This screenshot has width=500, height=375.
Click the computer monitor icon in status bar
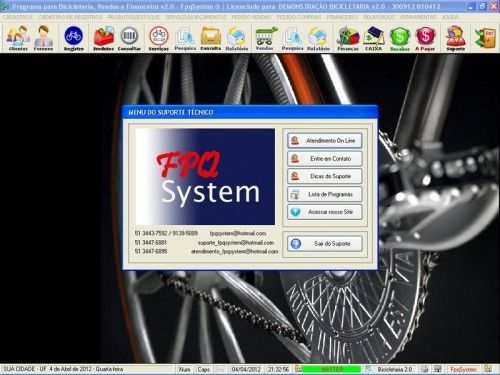coord(437,369)
